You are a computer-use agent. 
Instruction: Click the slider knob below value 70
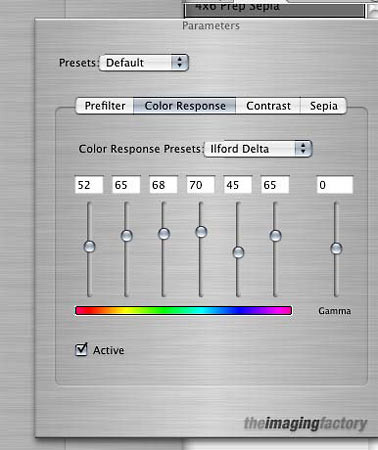pos(201,231)
